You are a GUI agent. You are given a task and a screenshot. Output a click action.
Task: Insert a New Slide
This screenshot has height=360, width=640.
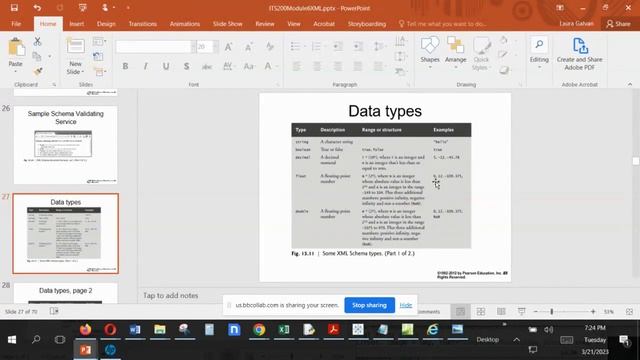(x=76, y=56)
